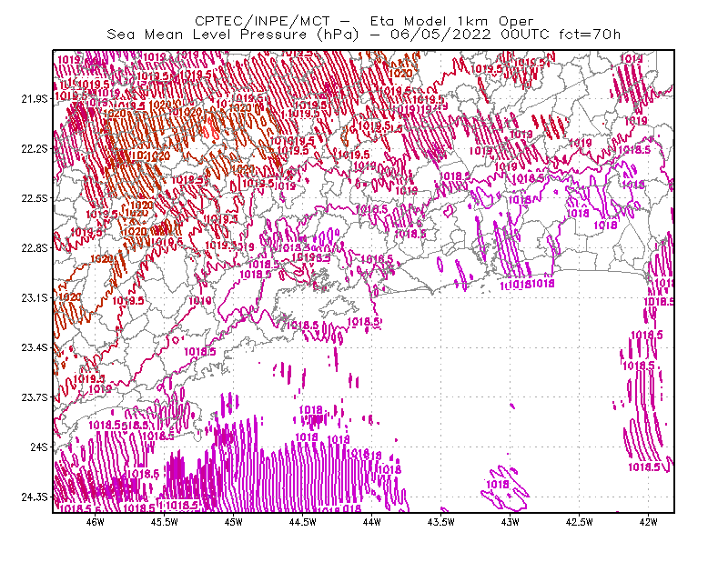Click the 46W longitude axis label
Image resolution: width=728 pixels, height=562 pixels.
coord(95,522)
